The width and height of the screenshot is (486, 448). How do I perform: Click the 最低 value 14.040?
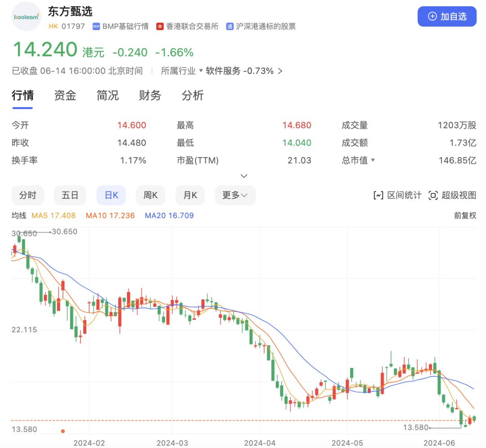pos(297,143)
